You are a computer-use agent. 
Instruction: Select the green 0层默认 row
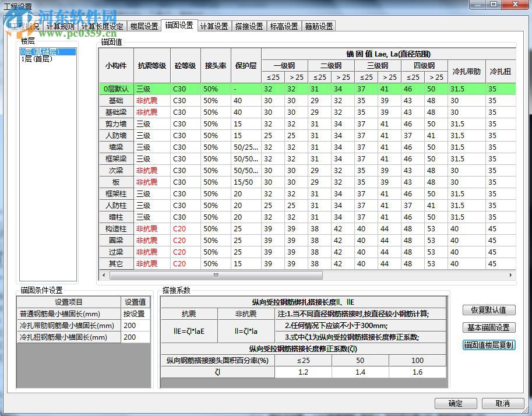coord(116,89)
